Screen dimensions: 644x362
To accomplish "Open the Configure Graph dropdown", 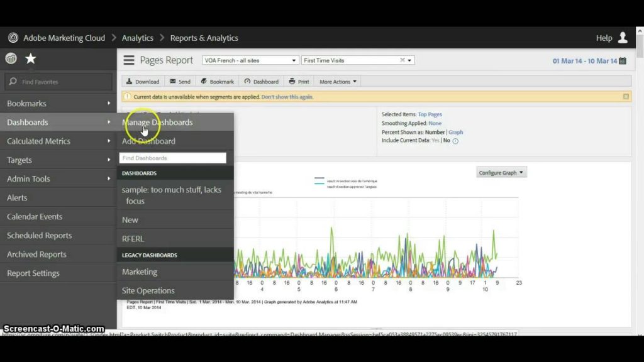I will tap(501, 172).
